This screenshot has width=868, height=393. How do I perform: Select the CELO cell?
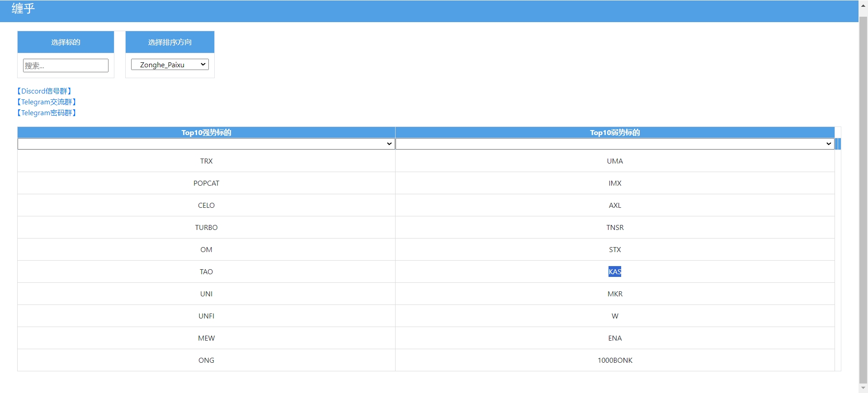(x=206, y=206)
